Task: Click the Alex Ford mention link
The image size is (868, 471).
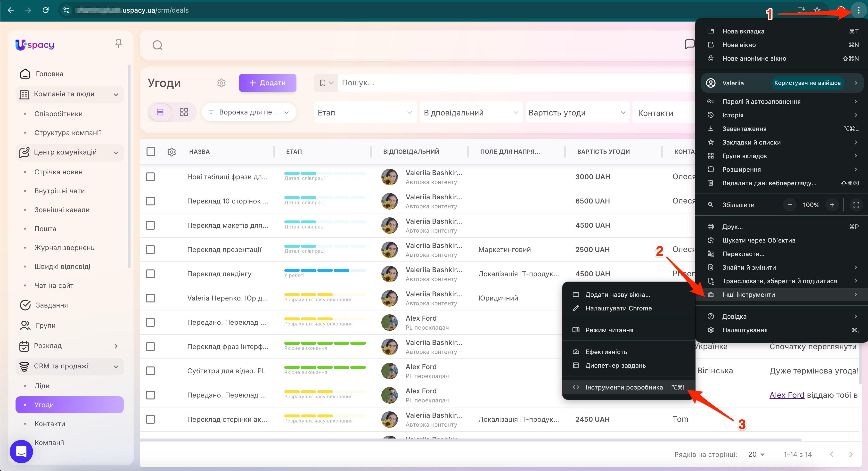Action: (x=786, y=395)
